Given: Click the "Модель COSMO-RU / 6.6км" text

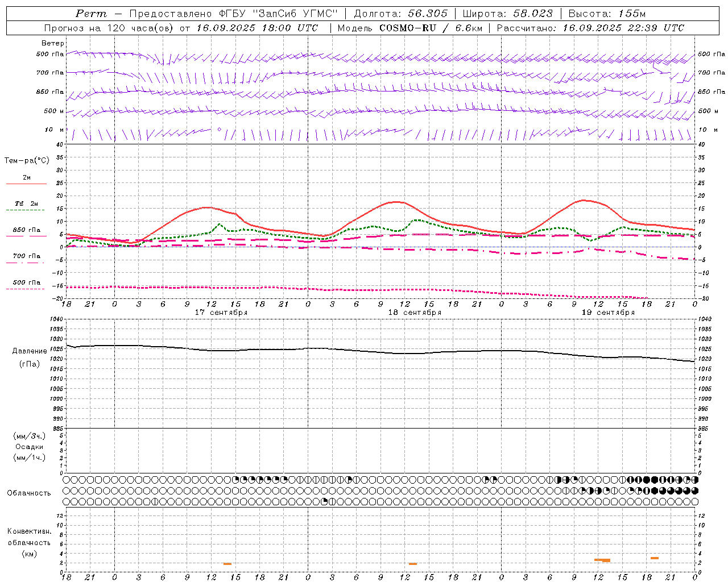Looking at the screenshot, I should [410, 28].
